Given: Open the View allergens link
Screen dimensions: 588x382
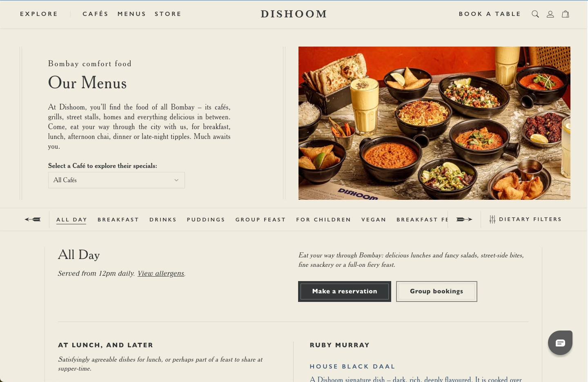Looking at the screenshot, I should [161, 273].
